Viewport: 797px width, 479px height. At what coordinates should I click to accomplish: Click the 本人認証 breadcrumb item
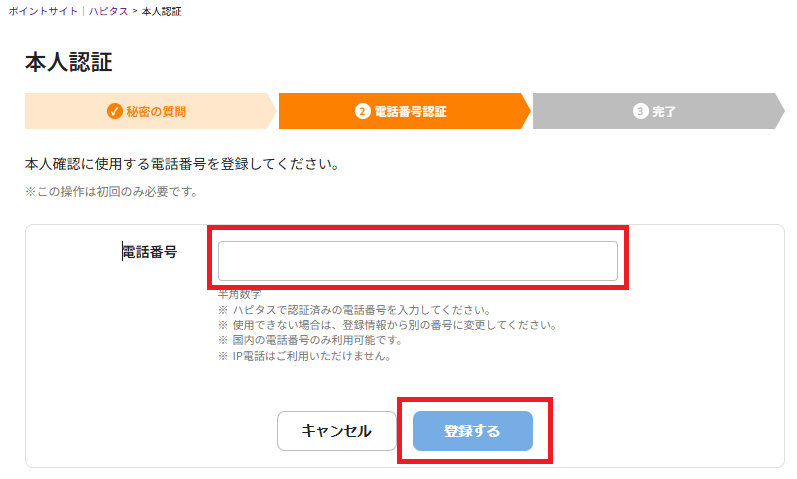point(162,10)
